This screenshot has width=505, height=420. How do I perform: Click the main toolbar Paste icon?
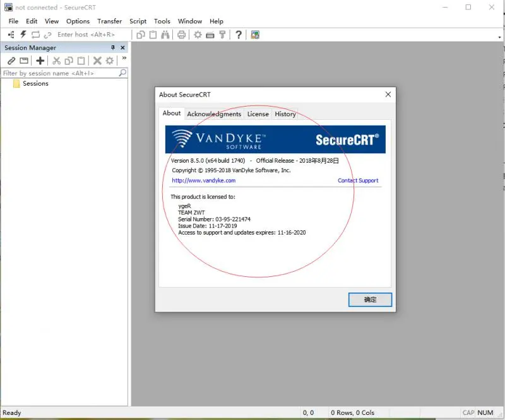[153, 35]
